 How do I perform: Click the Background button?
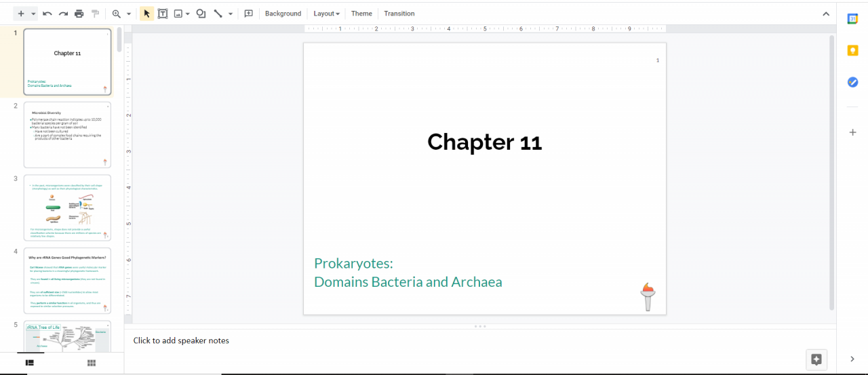tap(283, 14)
